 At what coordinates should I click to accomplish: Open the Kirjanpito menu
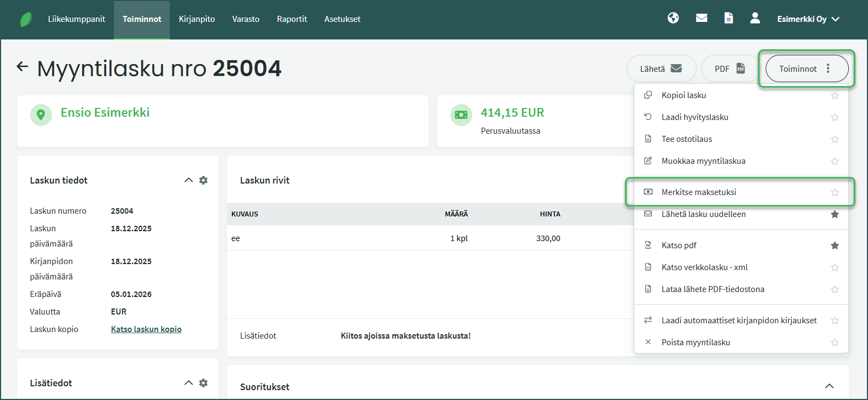[196, 19]
